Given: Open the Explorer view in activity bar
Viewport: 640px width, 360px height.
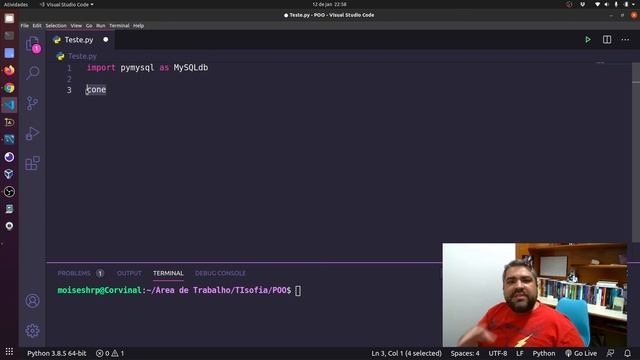Looking at the screenshot, I should point(32,43).
